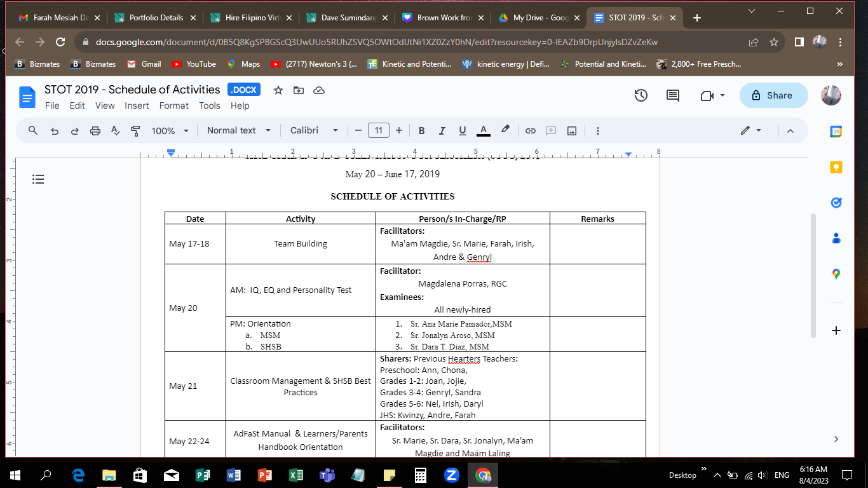Image resolution: width=868 pixels, height=488 pixels.
Task: Open the Google account avatar in Docs
Action: click(x=831, y=95)
